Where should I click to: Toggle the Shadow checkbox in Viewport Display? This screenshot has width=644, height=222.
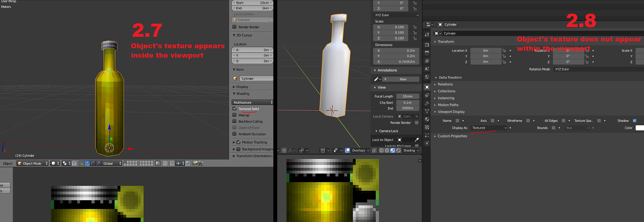(634, 120)
